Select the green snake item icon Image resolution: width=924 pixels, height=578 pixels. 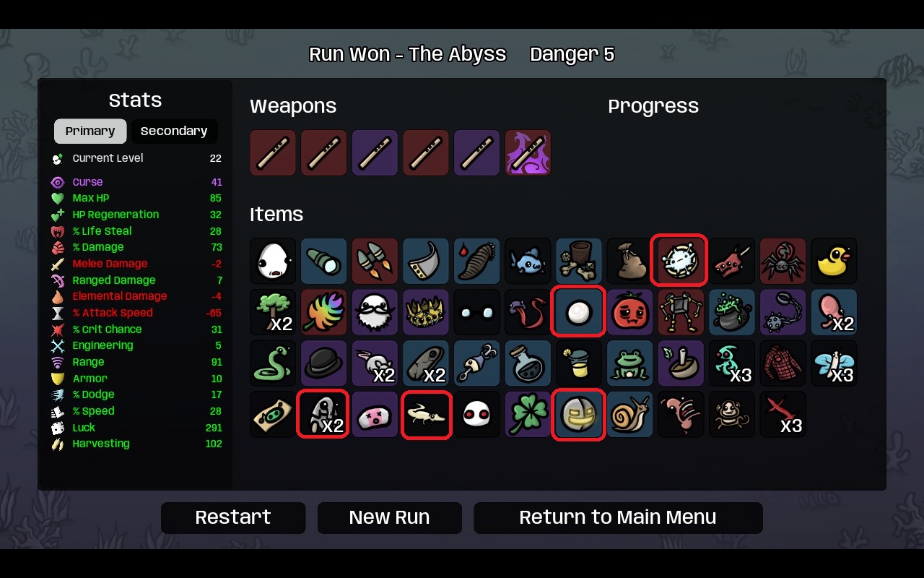273,363
